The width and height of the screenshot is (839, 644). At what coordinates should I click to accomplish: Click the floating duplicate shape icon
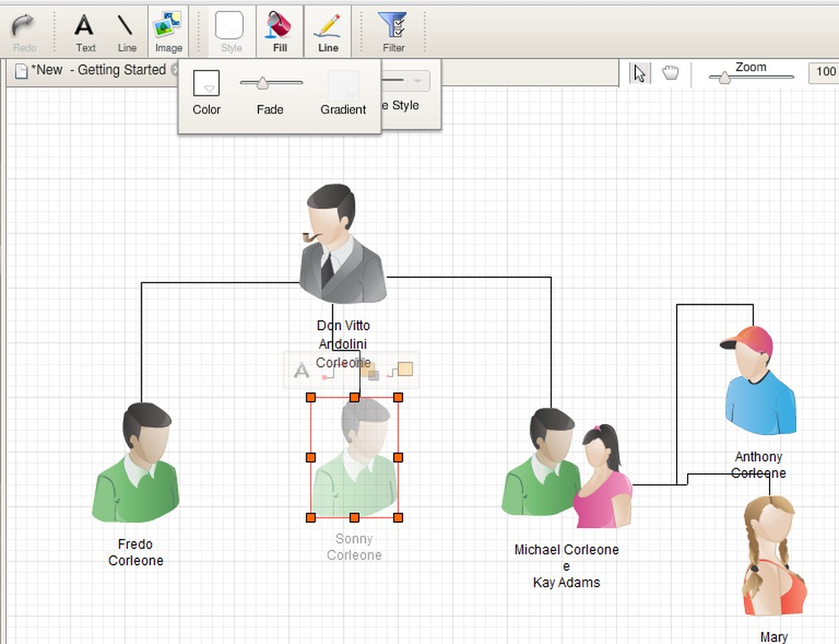pos(369,370)
